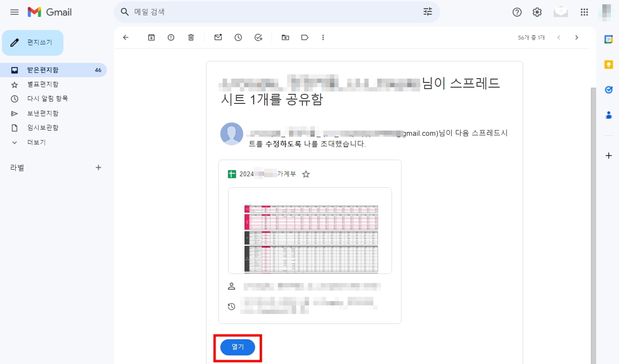619x364 pixels.
Task: Snooze this email with clock icon
Action: 238,37
